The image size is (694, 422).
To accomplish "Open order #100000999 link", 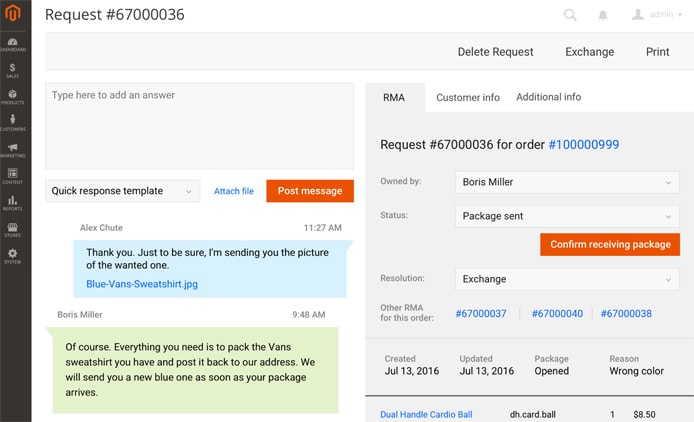I will pyautogui.click(x=583, y=144).
